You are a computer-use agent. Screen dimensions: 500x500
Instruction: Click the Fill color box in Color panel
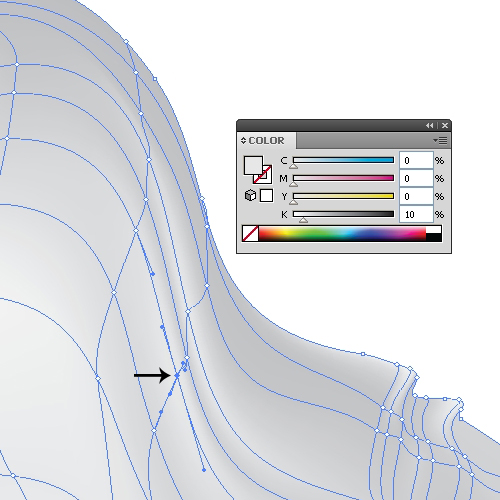(253, 165)
